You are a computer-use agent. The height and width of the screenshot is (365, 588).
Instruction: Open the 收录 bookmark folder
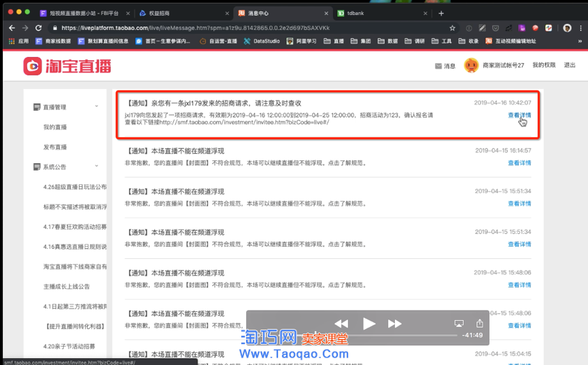coord(469,41)
